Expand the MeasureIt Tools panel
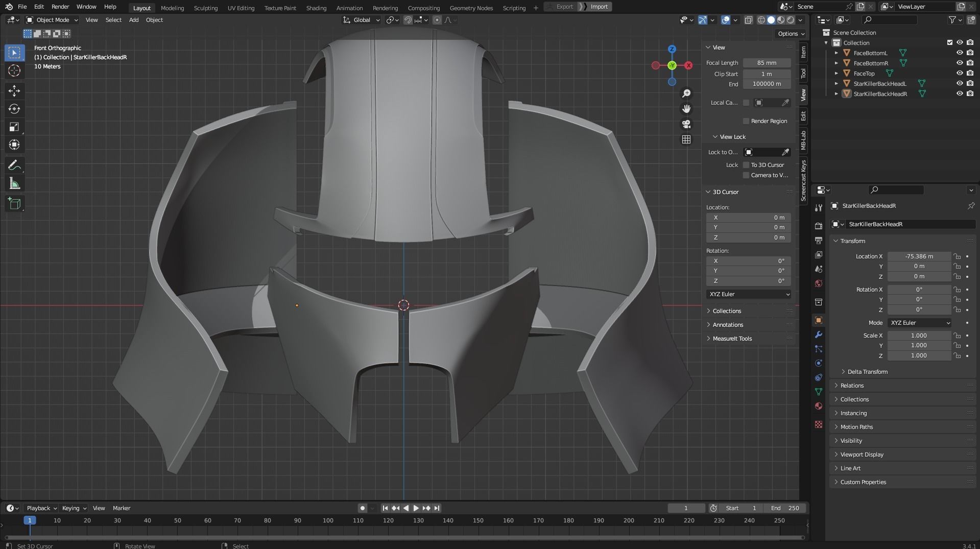Viewport: 980px width, 549px height. [732, 339]
